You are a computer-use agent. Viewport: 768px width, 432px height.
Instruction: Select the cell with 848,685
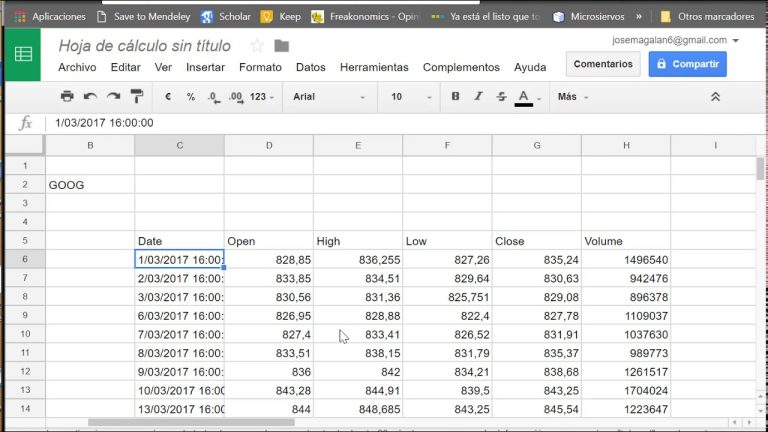point(358,409)
